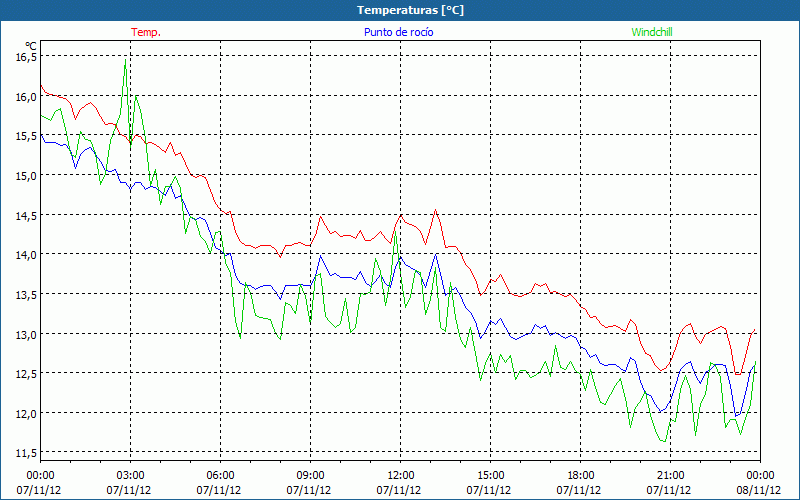Select the red "Temp." legend label
The height and width of the screenshot is (500, 800).
pyautogui.click(x=146, y=32)
